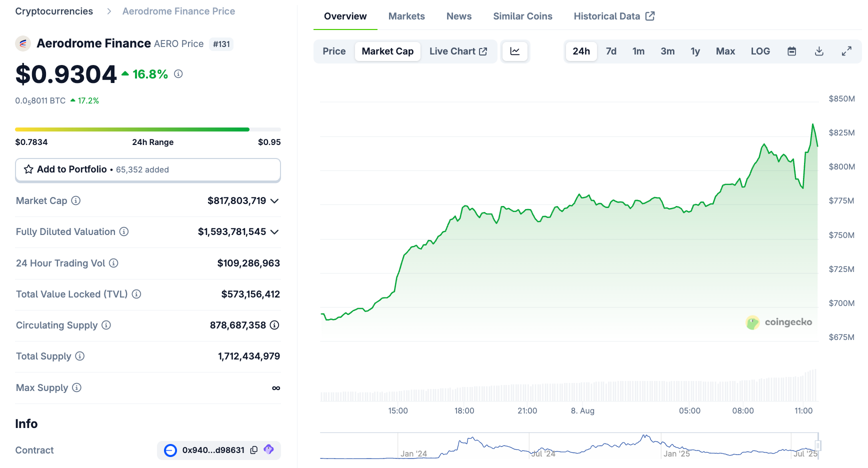Click the calendar icon above the chart

(x=791, y=51)
